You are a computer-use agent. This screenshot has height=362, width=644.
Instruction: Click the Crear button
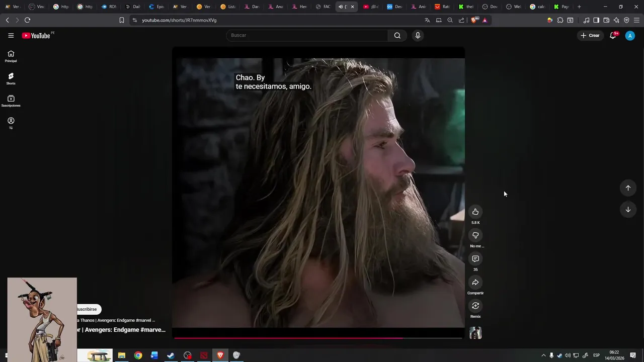coord(590,35)
